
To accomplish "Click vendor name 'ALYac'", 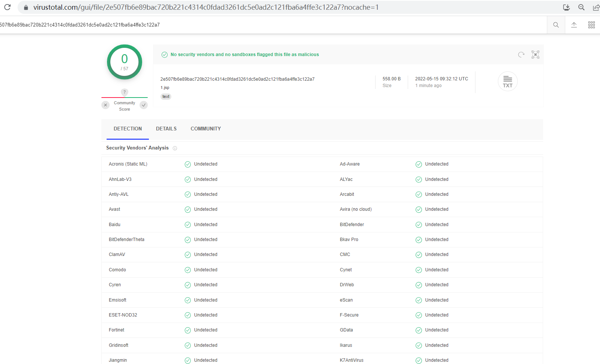I will point(346,179).
